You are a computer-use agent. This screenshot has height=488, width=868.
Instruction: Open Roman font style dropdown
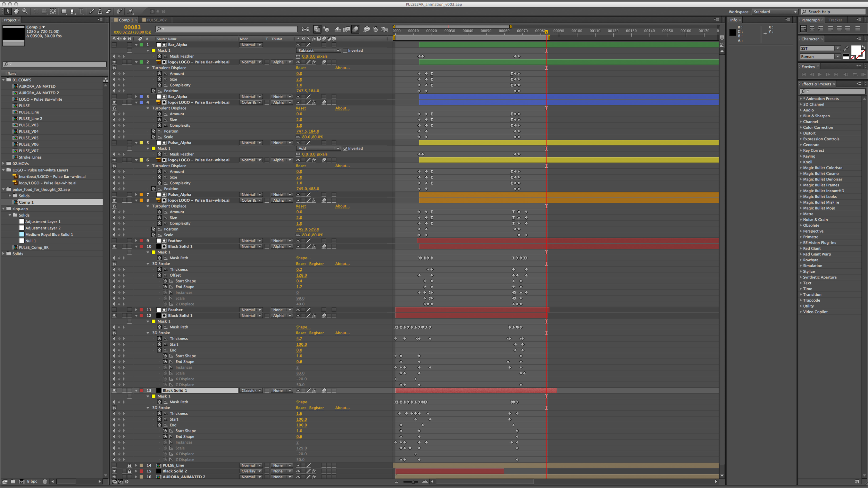(x=820, y=57)
